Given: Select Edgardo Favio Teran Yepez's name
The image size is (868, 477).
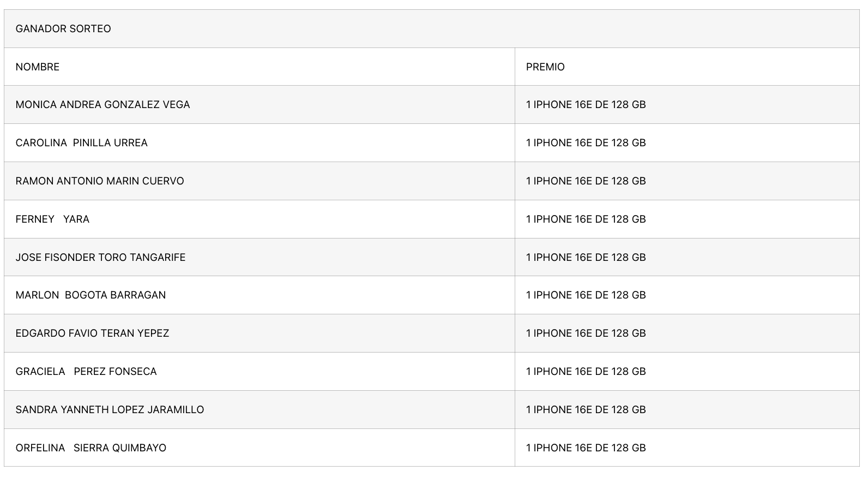Looking at the screenshot, I should point(92,333).
